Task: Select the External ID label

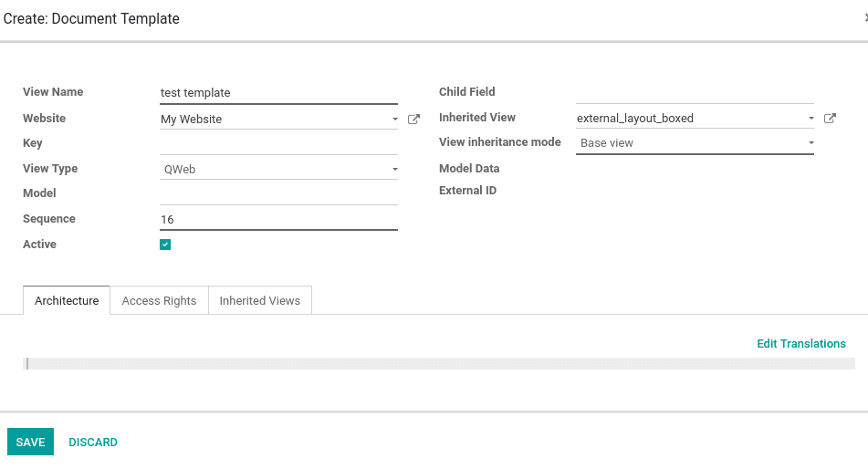Action: pos(467,191)
